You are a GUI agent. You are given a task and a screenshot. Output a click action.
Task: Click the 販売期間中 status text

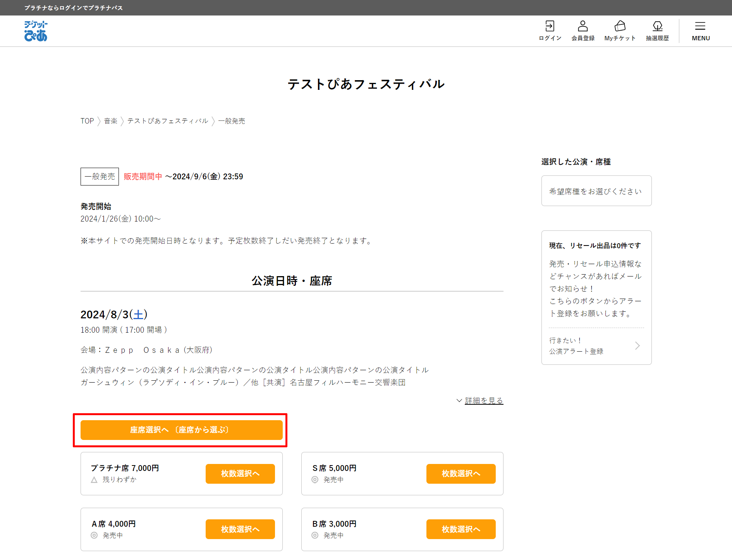click(143, 177)
